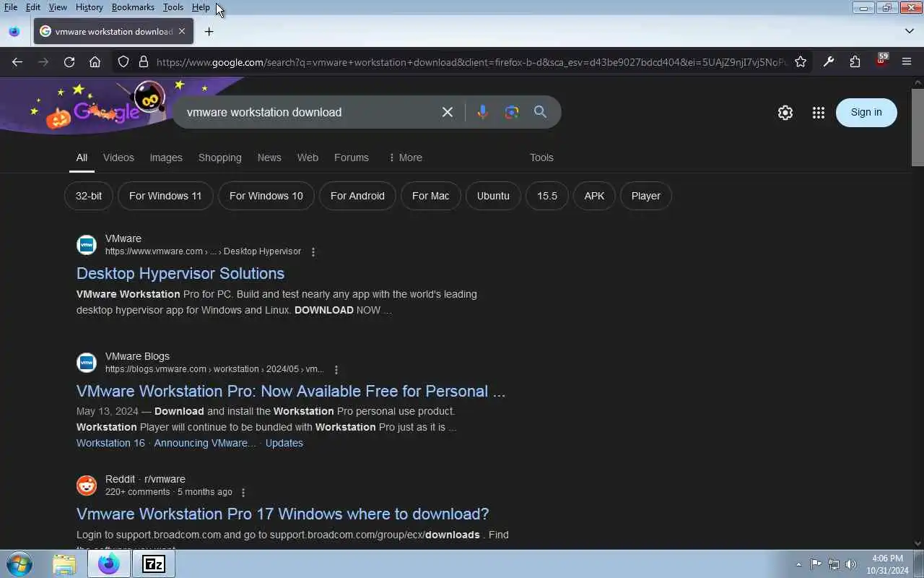Start voice search with microphone
924x578 pixels.
pyautogui.click(x=483, y=112)
